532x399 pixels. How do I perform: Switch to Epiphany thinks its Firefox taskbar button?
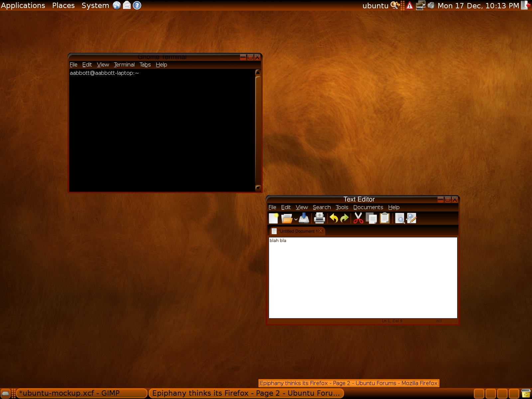246,393
